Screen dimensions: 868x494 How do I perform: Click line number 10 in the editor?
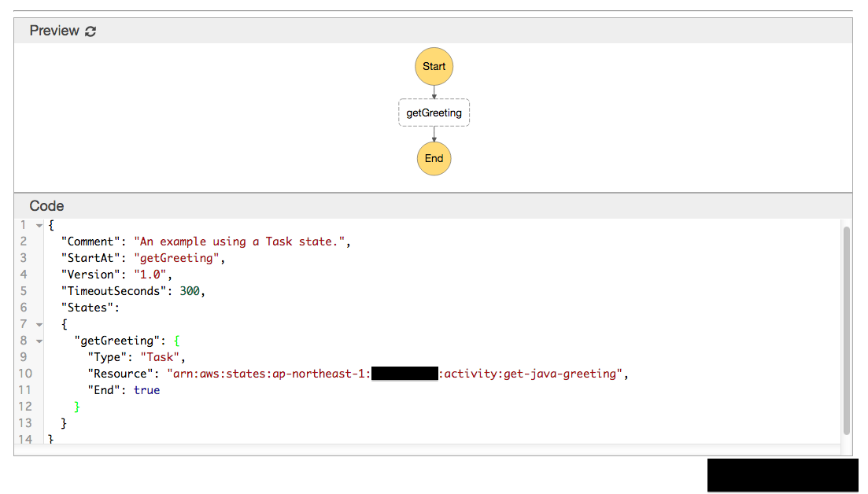(x=24, y=373)
